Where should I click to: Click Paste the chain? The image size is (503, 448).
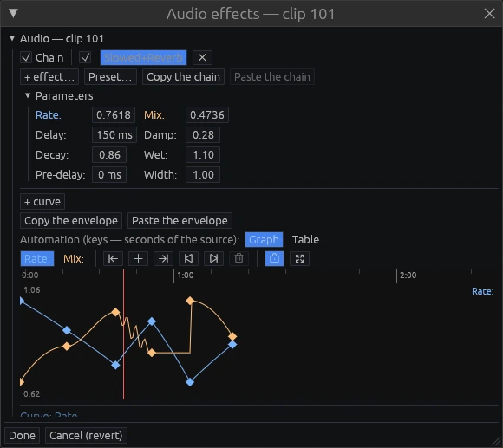(272, 77)
